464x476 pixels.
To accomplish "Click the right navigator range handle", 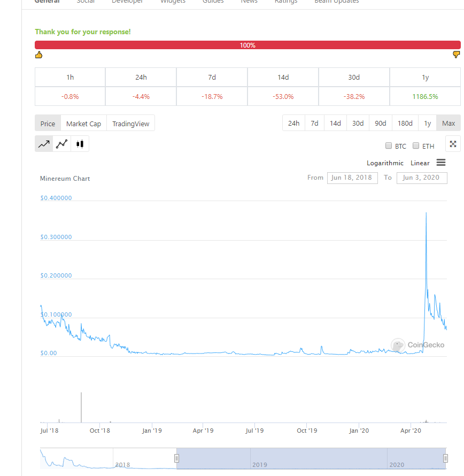I will (x=445, y=458).
